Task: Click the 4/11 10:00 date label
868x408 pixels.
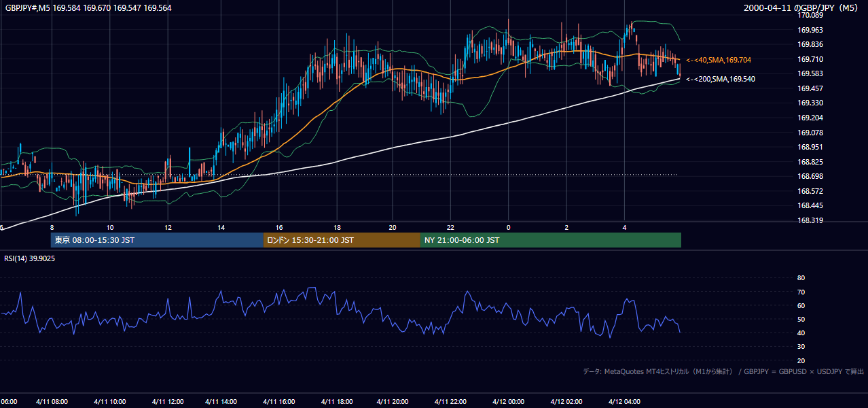Action: click(110, 402)
